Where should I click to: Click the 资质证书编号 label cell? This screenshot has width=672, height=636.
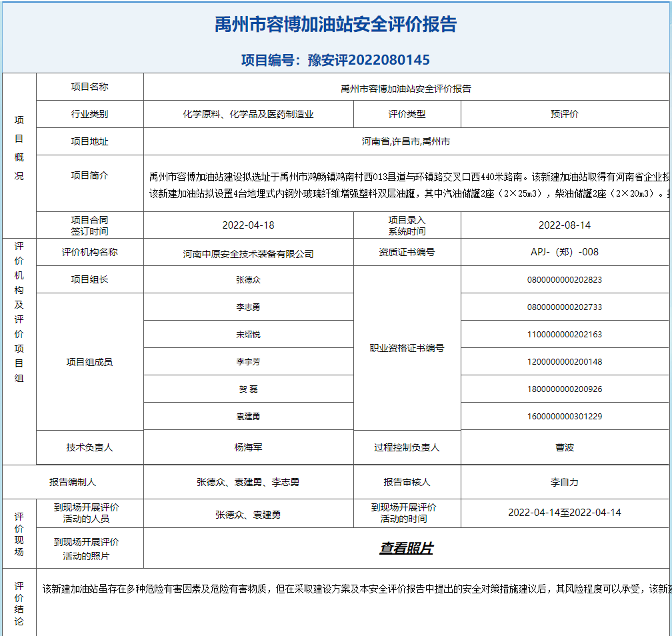[x=407, y=252]
